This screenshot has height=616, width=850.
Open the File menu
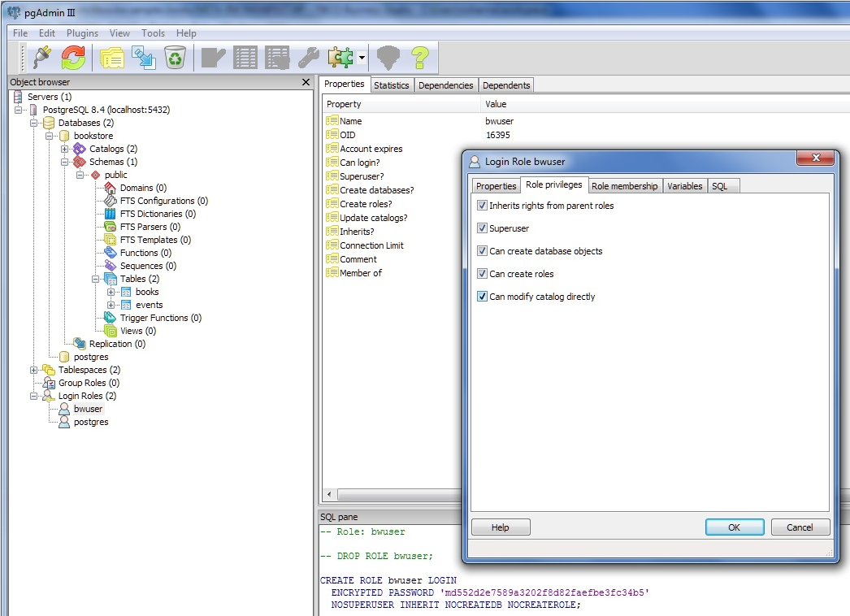coord(20,33)
